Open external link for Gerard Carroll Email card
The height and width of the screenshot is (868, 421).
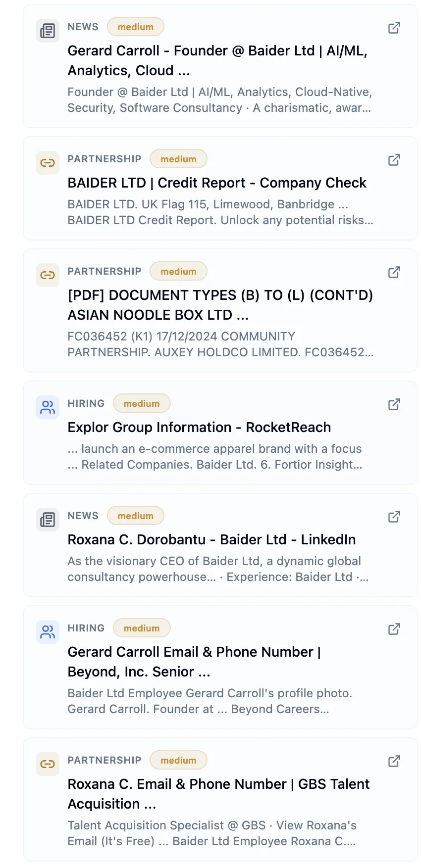pos(394,629)
